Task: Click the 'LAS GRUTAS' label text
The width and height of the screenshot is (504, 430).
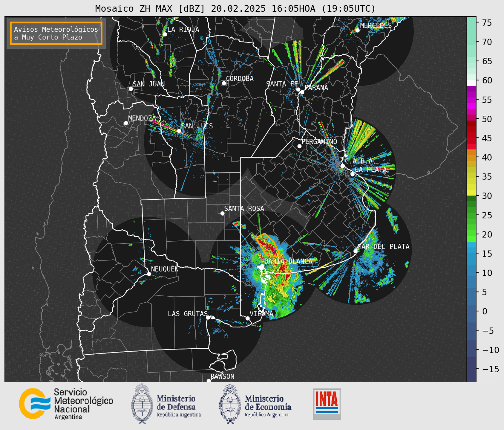Action: coord(188,314)
